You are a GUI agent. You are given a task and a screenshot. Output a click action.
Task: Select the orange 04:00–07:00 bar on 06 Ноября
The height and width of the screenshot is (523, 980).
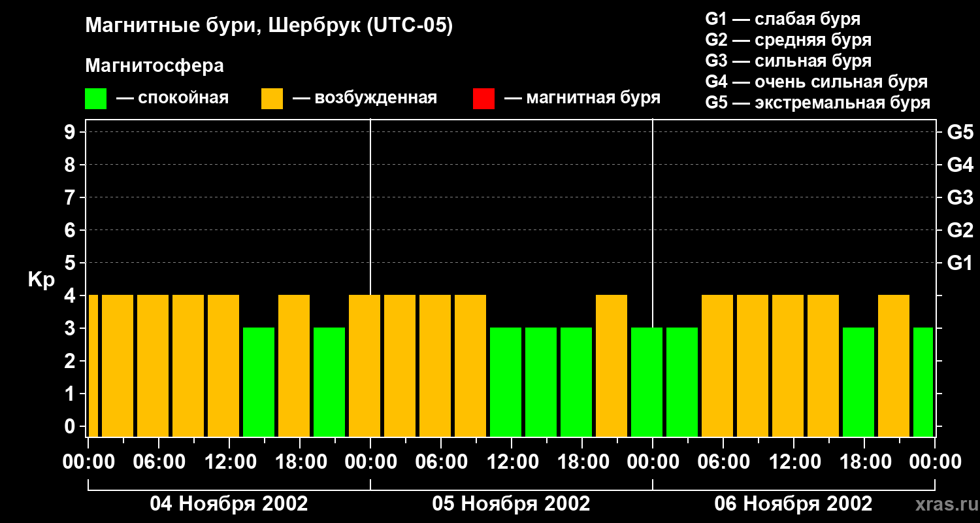pyautogui.click(x=717, y=365)
